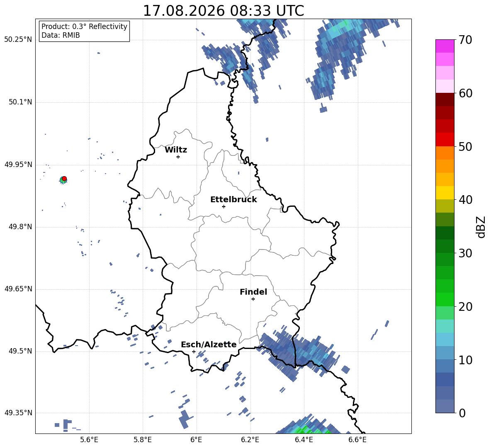This screenshot has width=491, height=448.
Task: Click the Wiltz station cross marker
Action: point(178,157)
